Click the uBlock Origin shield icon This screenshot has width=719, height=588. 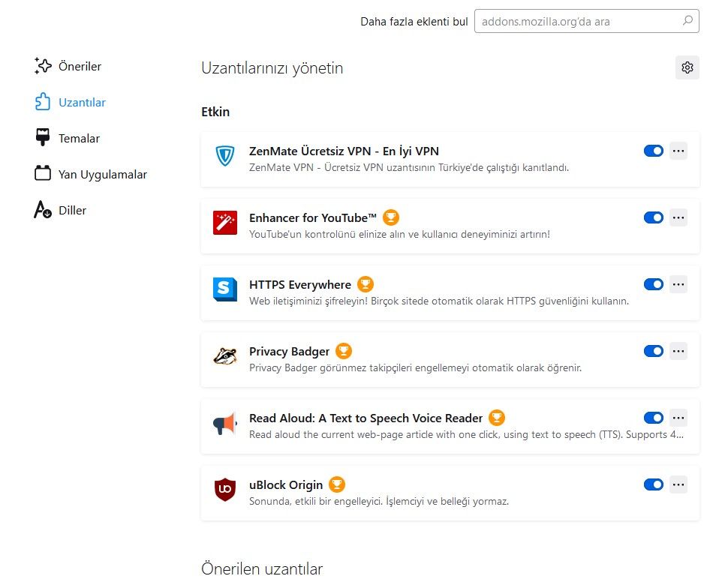(x=225, y=489)
